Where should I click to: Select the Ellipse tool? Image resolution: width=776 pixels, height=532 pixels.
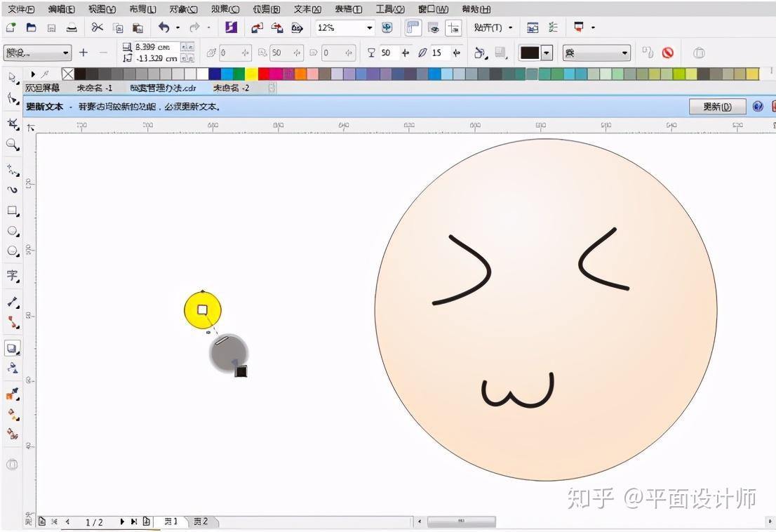pyautogui.click(x=11, y=232)
